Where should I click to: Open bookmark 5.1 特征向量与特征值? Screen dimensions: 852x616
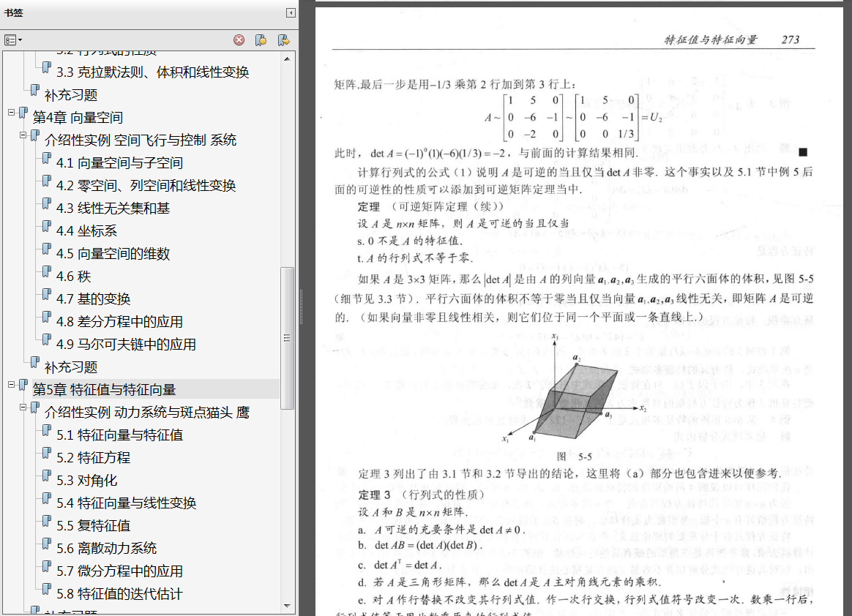coord(119,435)
